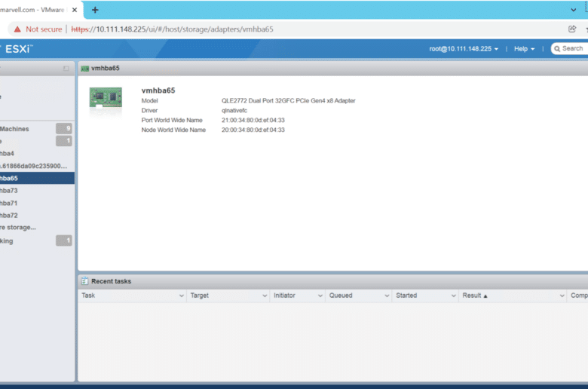Click the browser address URL field
588x389 pixels.
point(172,29)
